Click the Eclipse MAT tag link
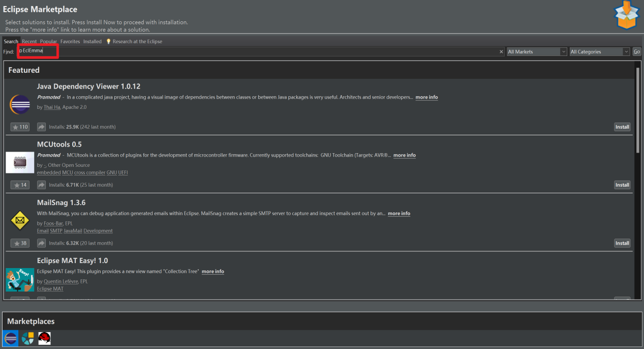The image size is (644, 349). point(50,289)
